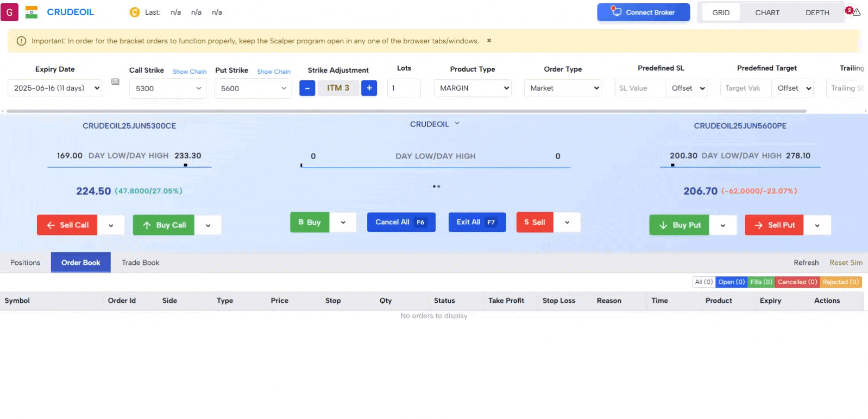Dismiss the yellow bracket orders notice
The height and width of the screenshot is (419, 868).
[x=489, y=41]
